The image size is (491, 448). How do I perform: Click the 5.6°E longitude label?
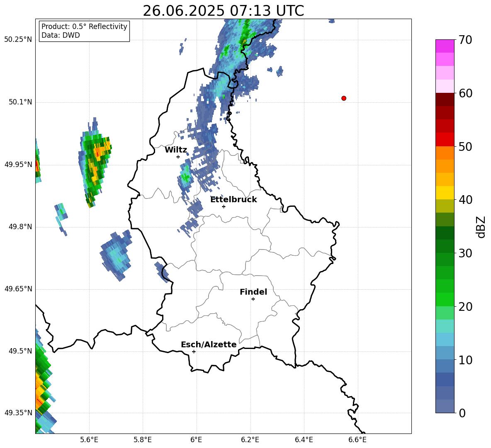click(89, 440)
